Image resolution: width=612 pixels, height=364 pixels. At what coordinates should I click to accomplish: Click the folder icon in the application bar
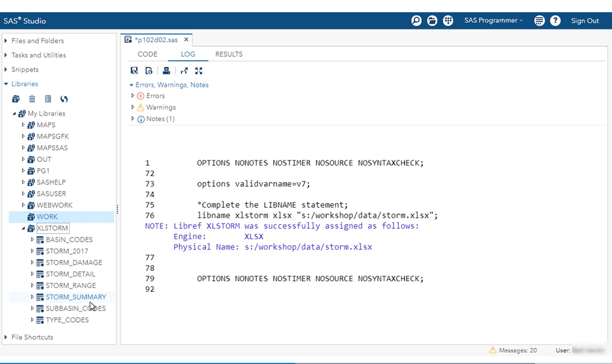pos(432,20)
